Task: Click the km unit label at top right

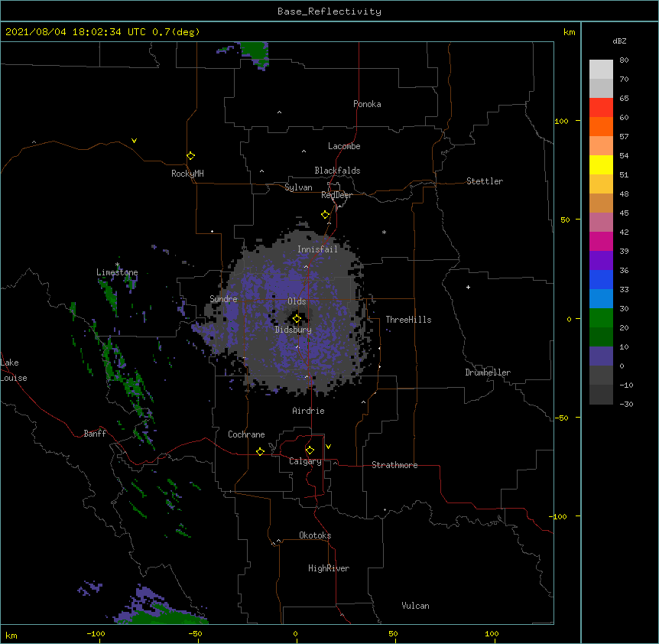Action: click(569, 32)
